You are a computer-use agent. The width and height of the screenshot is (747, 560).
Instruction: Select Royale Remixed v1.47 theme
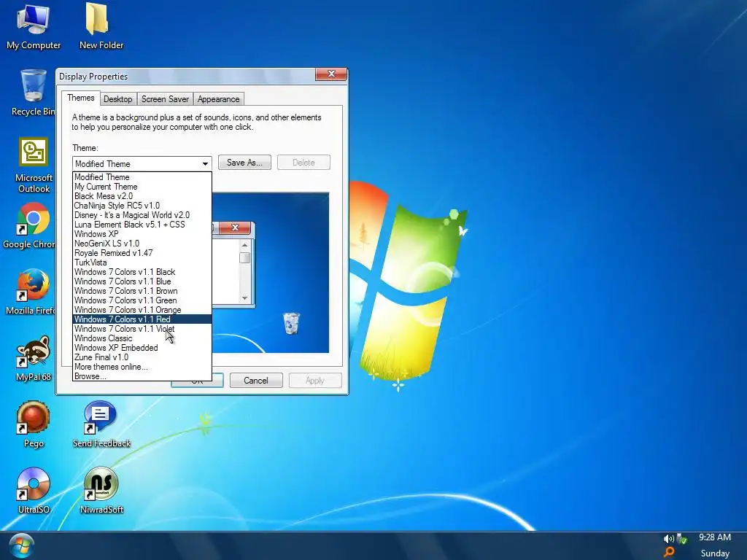coord(142,253)
